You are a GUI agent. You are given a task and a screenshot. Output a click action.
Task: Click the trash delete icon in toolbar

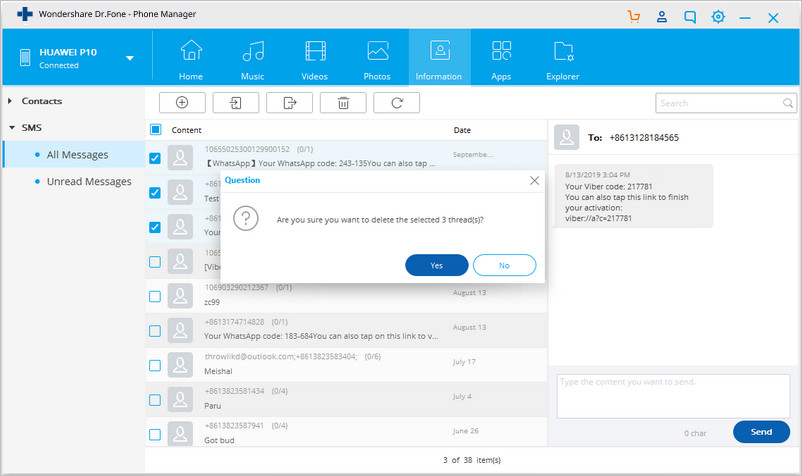[x=343, y=103]
